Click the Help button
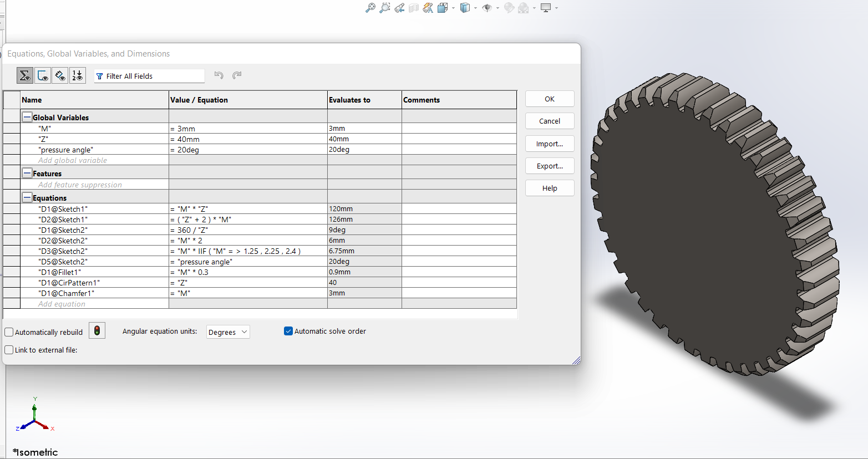The height and width of the screenshot is (459, 868). (550, 188)
